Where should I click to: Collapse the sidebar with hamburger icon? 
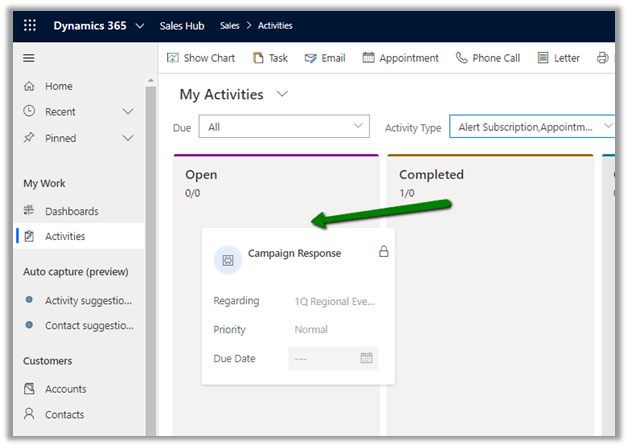pyautogui.click(x=29, y=58)
